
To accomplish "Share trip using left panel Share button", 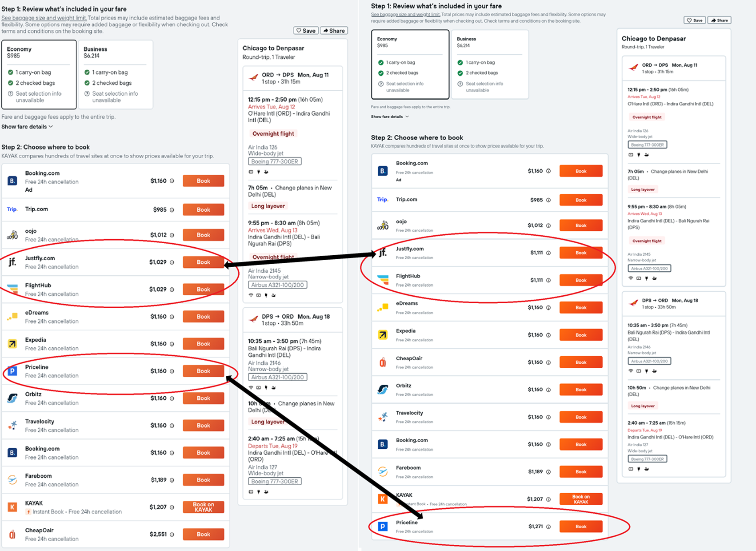I will point(334,31).
